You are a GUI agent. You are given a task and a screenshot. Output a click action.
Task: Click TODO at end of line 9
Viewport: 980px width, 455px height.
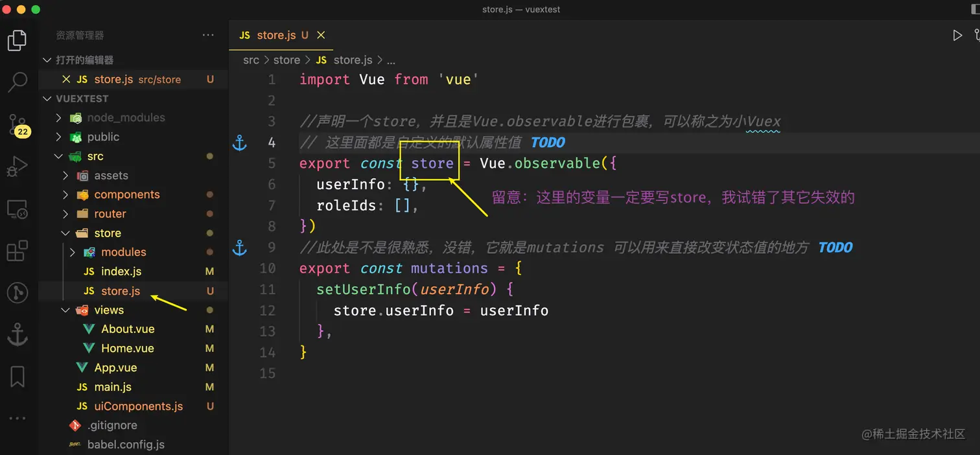tap(835, 248)
